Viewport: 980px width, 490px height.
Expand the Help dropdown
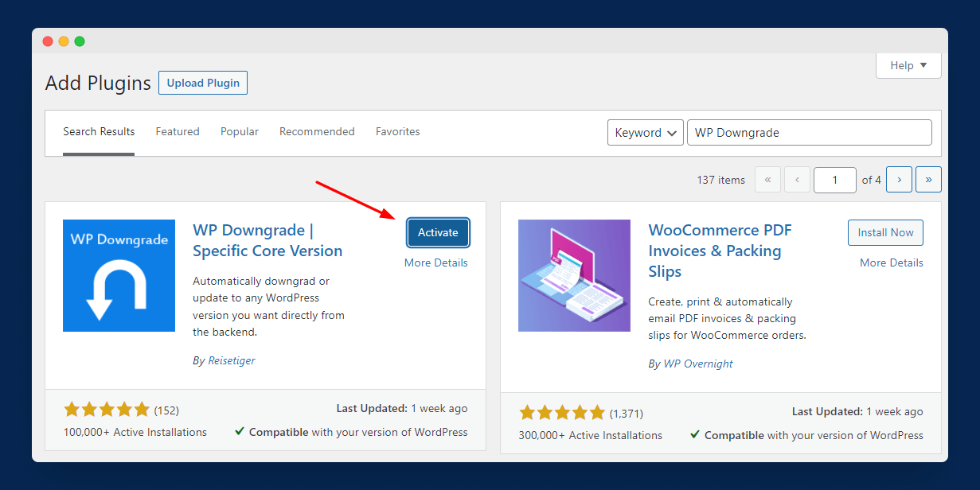pos(908,65)
